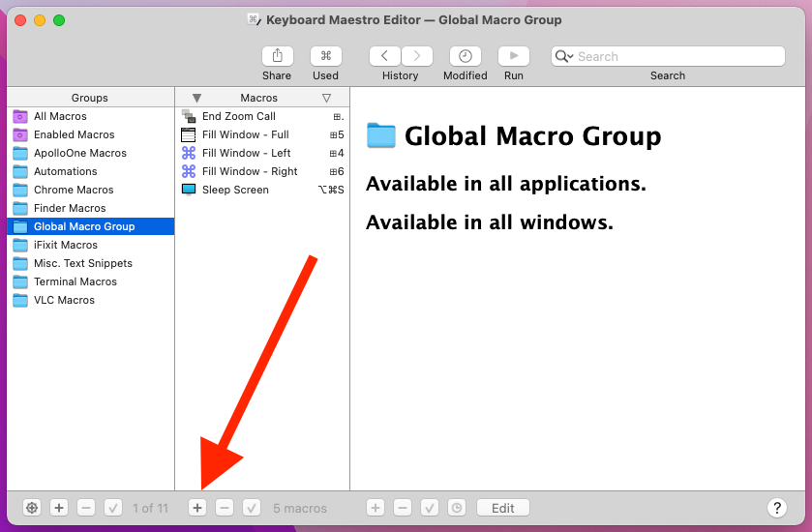This screenshot has width=812, height=532.
Task: Open Chrome Macros group
Action: (91, 190)
